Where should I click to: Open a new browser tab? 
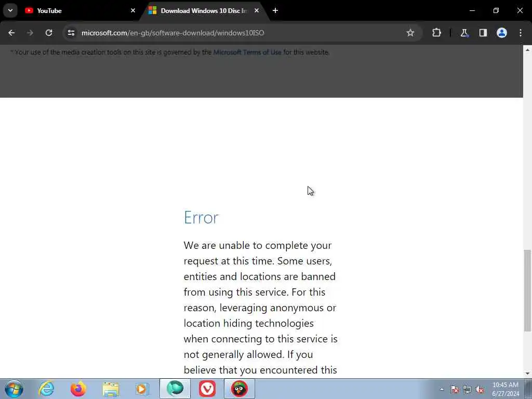275,10
